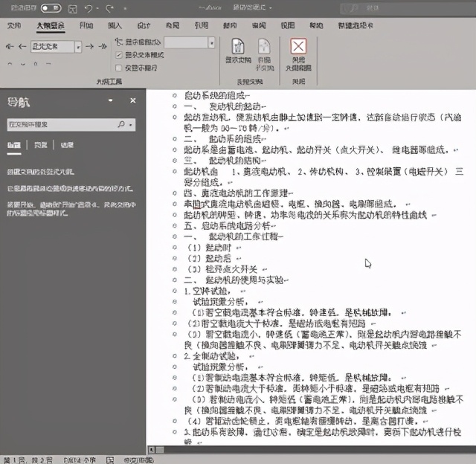Toggle Show First Line Only checkbox

(x=119, y=68)
